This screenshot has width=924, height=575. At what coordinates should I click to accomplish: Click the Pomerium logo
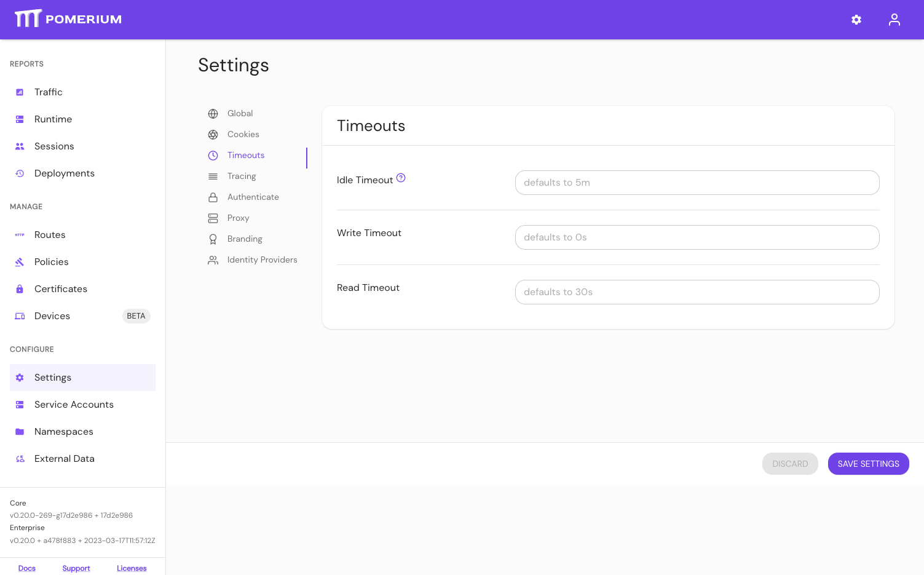(68, 19)
